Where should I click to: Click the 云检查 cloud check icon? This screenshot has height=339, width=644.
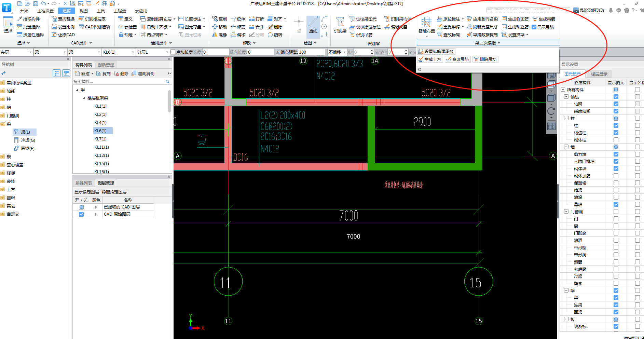121,27
